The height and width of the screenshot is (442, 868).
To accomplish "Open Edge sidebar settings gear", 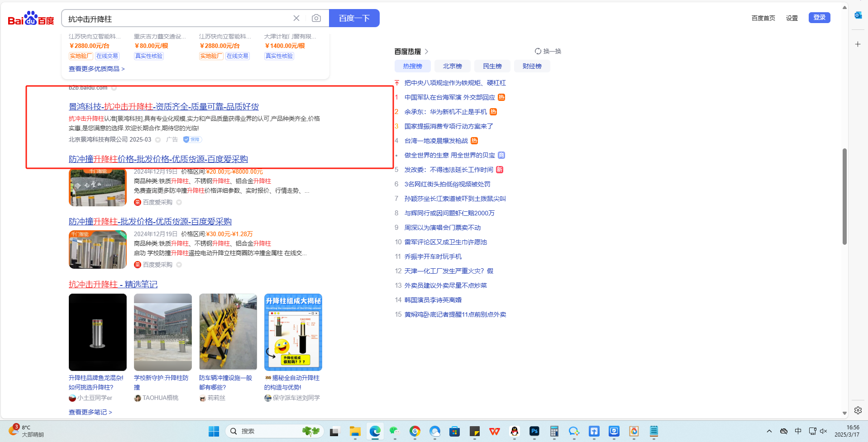I will 858,410.
